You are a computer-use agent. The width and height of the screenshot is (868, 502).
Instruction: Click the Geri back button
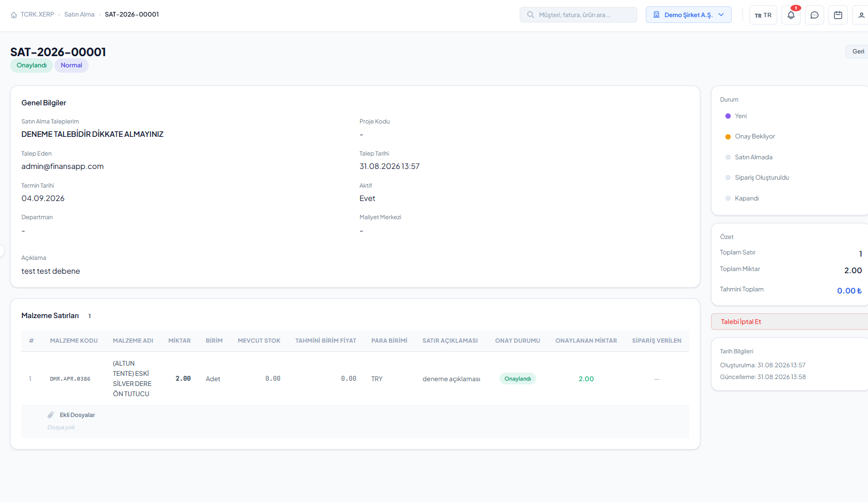(x=858, y=51)
